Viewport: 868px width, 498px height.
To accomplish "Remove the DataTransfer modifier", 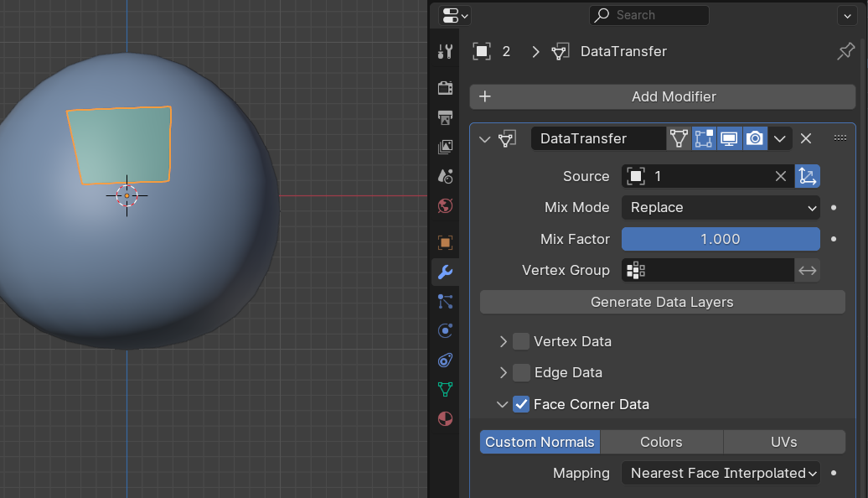I will [x=806, y=138].
